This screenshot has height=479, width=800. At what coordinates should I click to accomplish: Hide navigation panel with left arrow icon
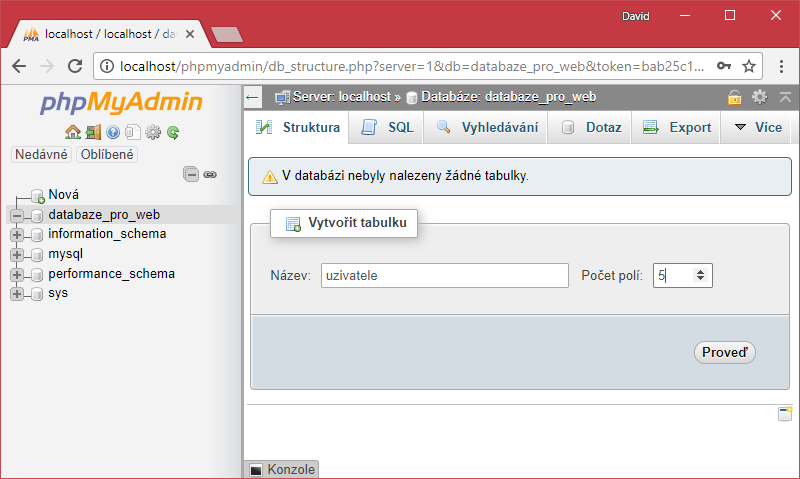(252, 97)
